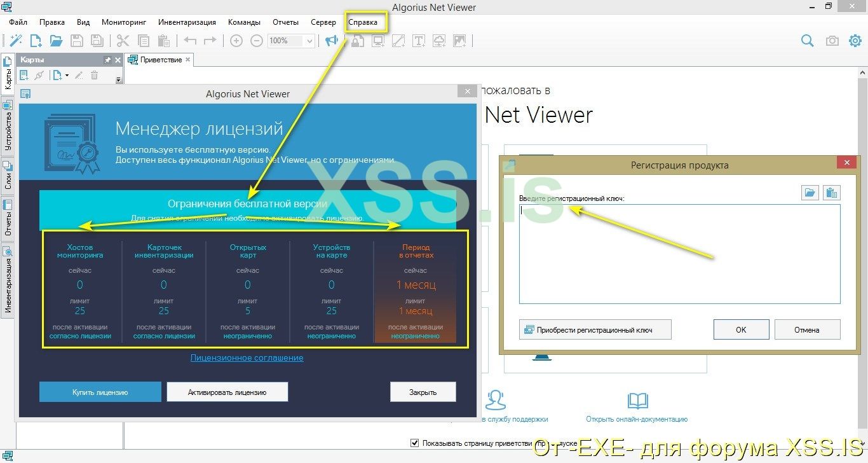This screenshot has width=868, height=463.
Task: Open the Инвентаризация menu
Action: point(187,22)
